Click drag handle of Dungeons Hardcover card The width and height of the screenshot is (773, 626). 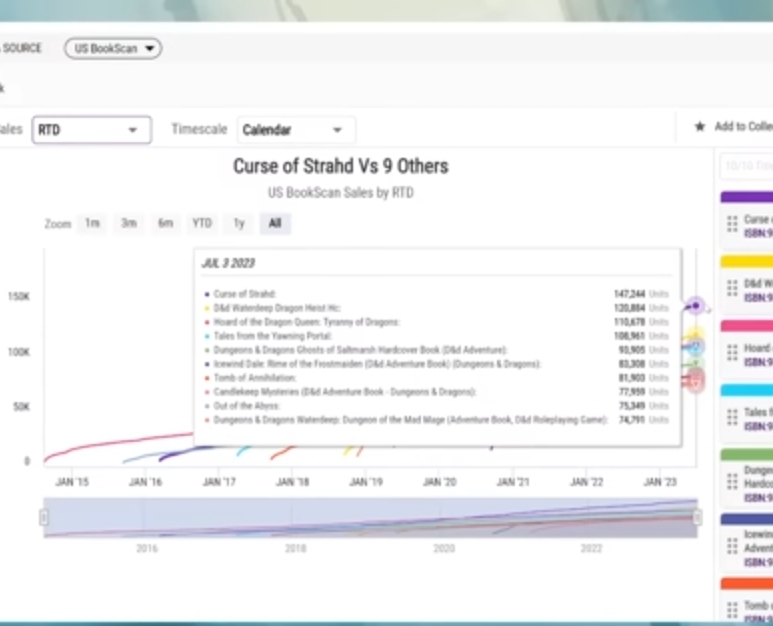point(732,481)
